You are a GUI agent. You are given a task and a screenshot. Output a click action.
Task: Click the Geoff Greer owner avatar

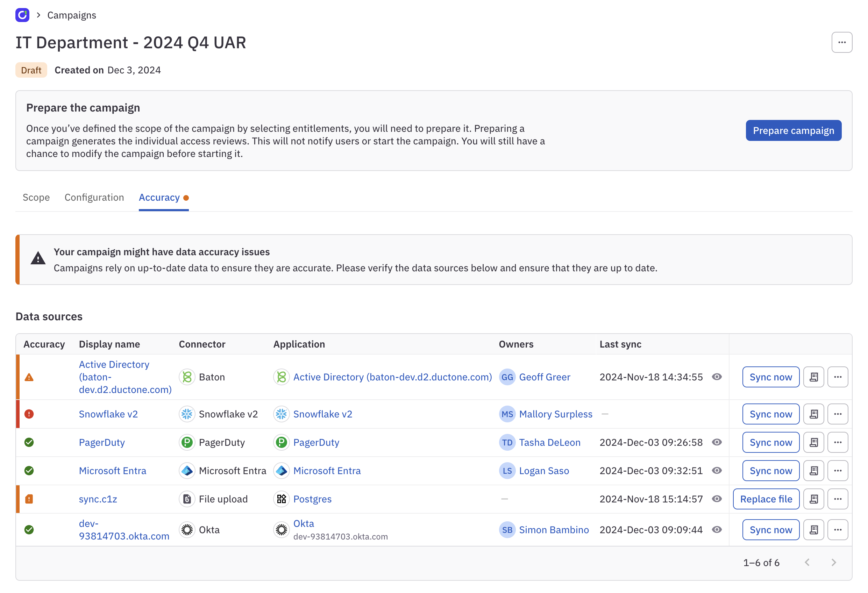click(x=507, y=377)
